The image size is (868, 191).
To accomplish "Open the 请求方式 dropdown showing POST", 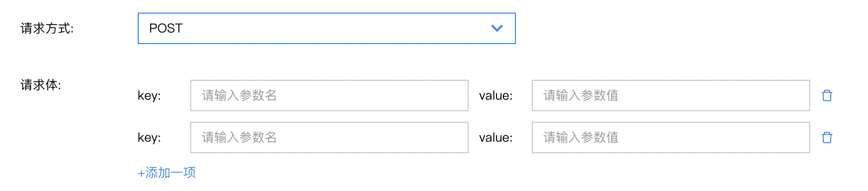I will [x=326, y=28].
